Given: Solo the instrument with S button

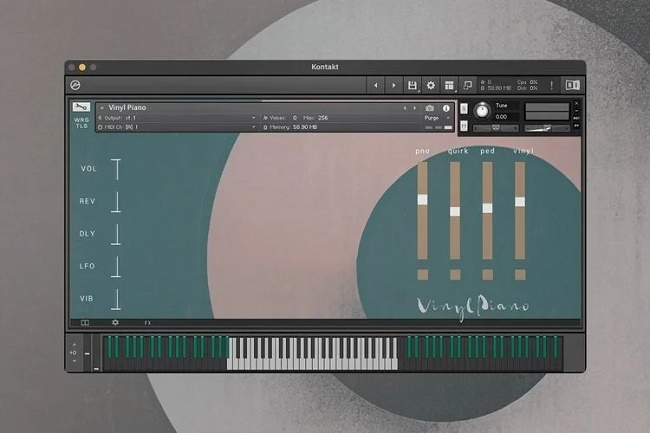Looking at the screenshot, I should [x=464, y=109].
